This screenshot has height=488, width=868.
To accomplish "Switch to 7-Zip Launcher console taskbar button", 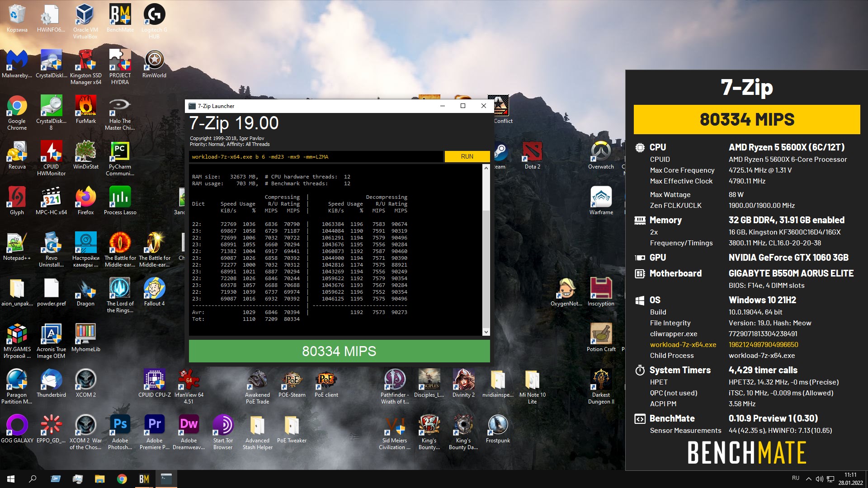I will click(166, 479).
